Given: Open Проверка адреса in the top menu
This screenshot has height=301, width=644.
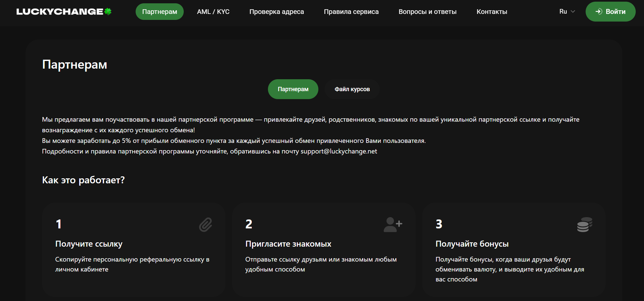Looking at the screenshot, I should tap(277, 12).
